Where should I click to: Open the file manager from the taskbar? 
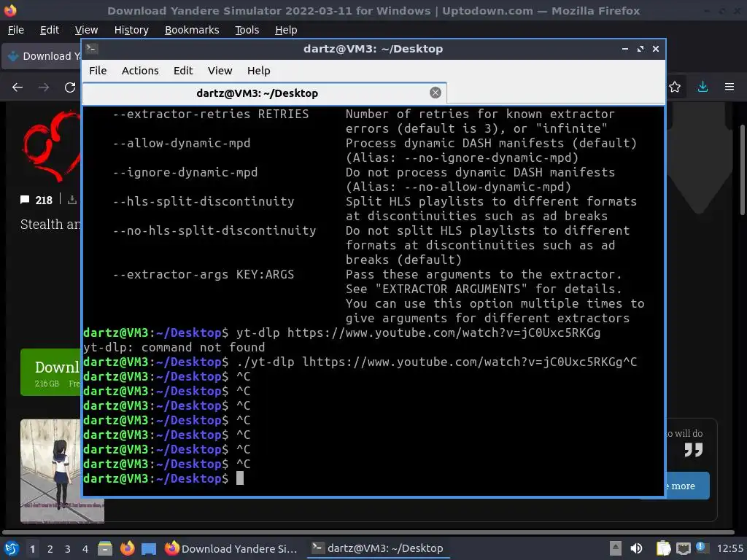(x=105, y=548)
